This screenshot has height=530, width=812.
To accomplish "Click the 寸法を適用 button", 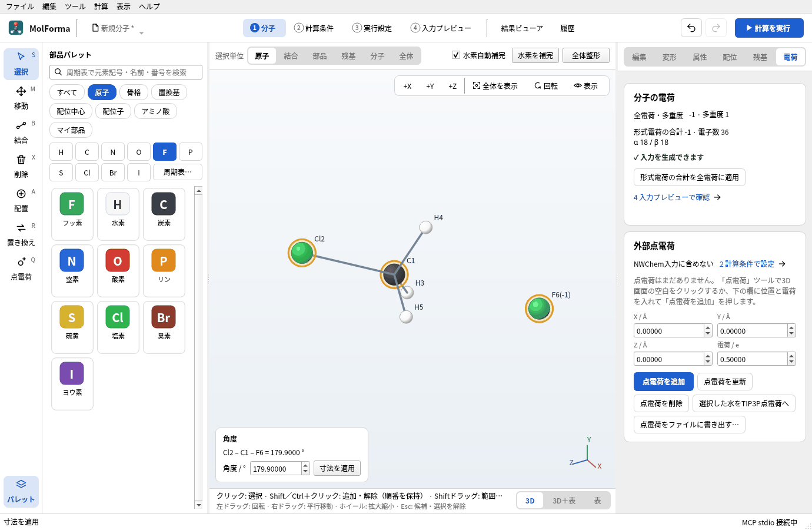I will [x=337, y=468].
